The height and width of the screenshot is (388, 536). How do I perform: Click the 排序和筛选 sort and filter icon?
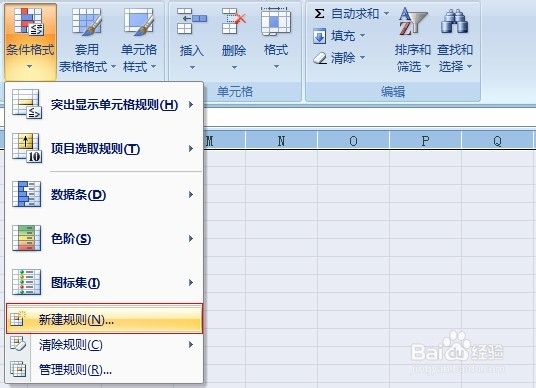(413, 21)
